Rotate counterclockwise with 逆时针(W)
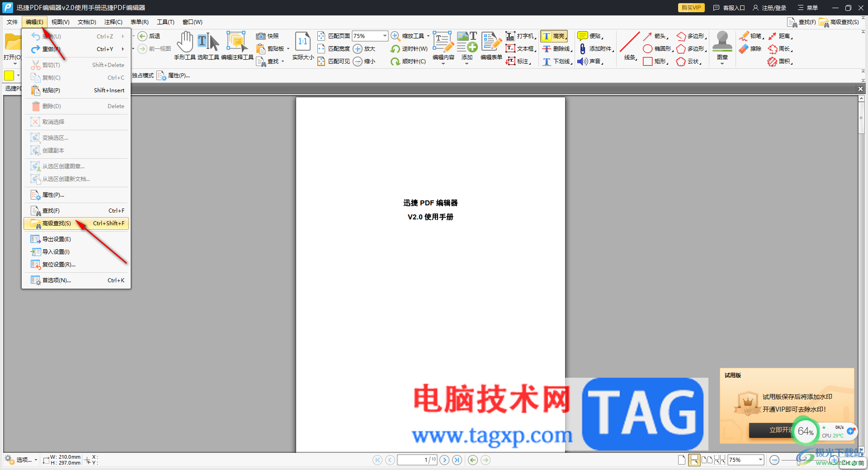The image size is (868, 470). pos(409,49)
